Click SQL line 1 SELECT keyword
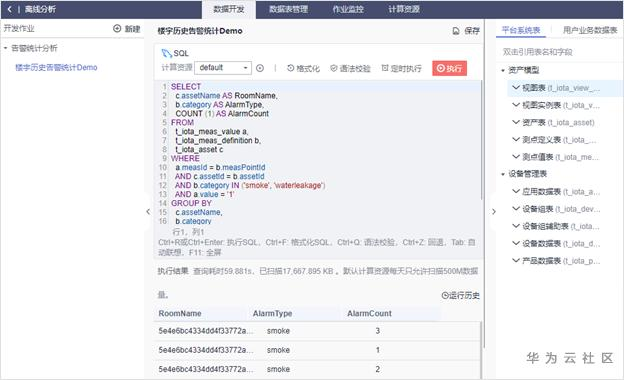 tap(186, 86)
